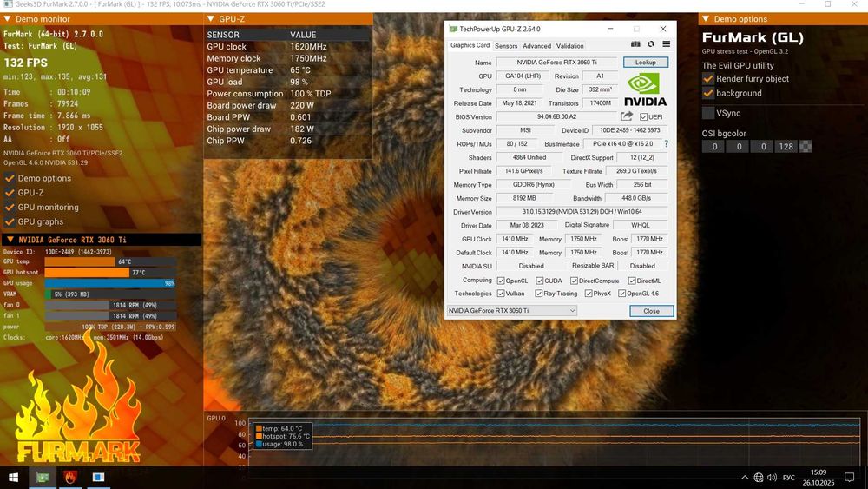Collapse the Demo options panel
Viewport: 868px width, 489px height.
(706, 19)
